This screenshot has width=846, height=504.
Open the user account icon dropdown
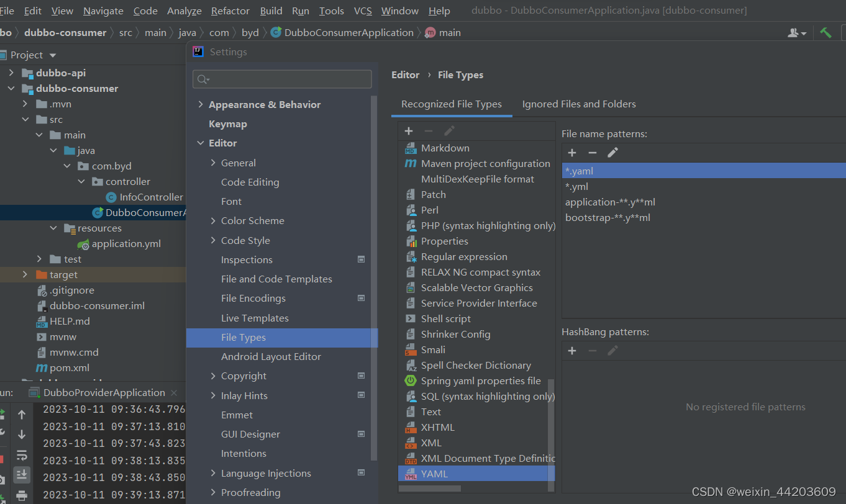point(797,33)
